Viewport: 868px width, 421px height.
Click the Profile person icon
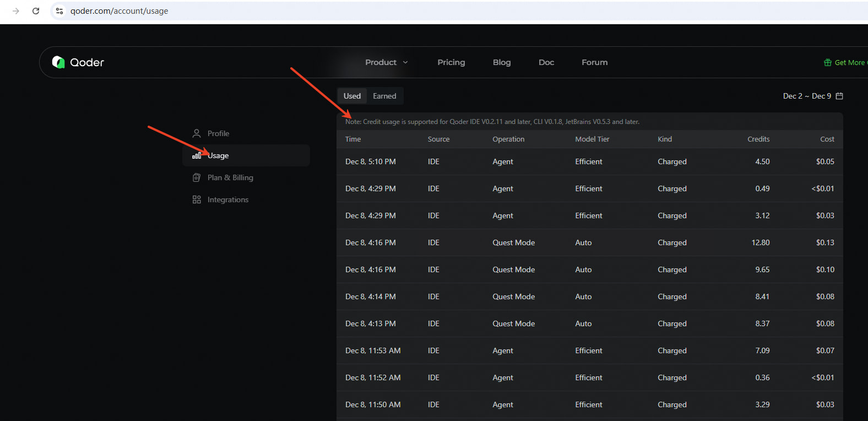(197, 133)
